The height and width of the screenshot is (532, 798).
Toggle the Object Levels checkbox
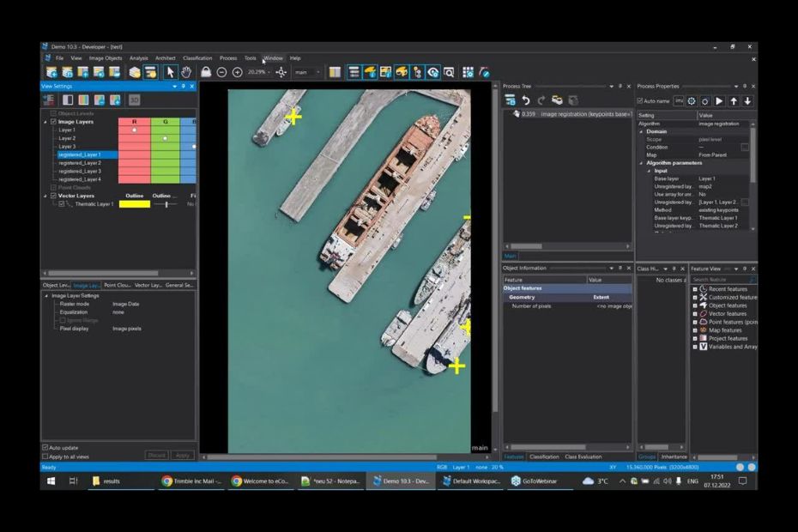[x=53, y=113]
